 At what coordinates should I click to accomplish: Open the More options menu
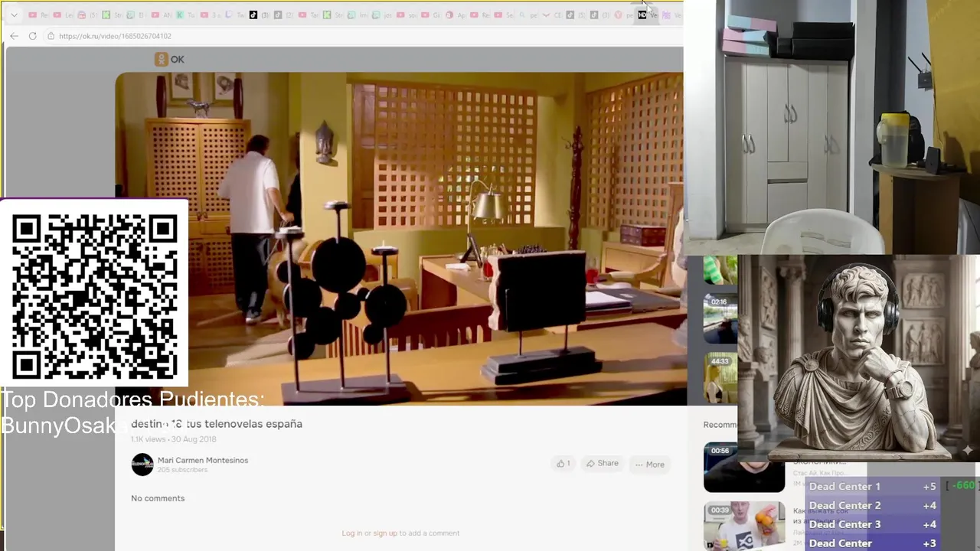pos(649,464)
